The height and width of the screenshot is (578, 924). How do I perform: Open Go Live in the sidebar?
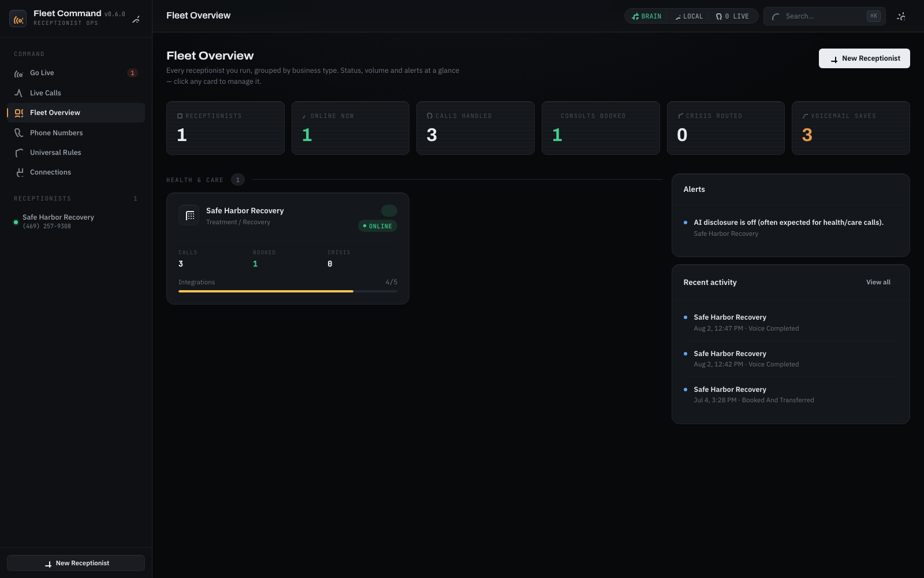pyautogui.click(x=76, y=73)
